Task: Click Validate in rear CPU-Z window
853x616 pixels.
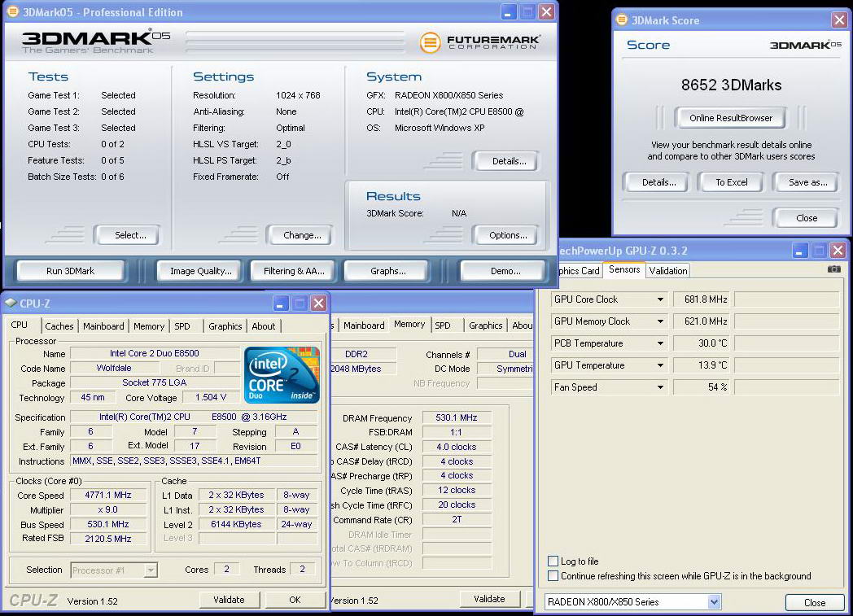Action: (x=489, y=599)
